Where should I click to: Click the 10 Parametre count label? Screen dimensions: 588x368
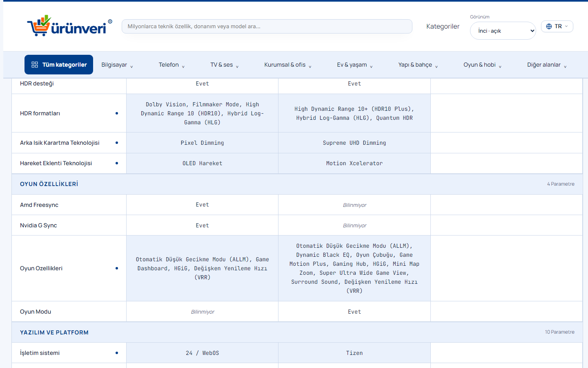click(x=559, y=332)
